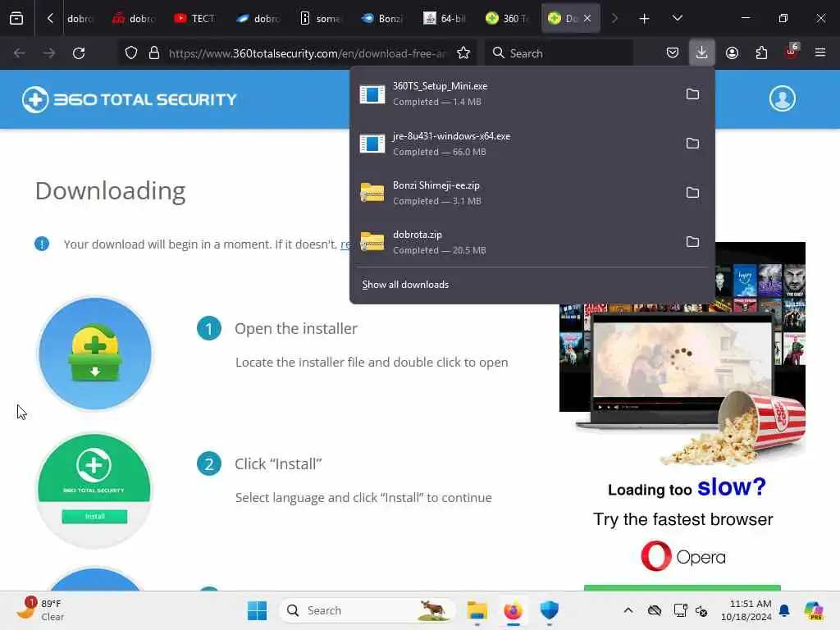View site security via padlock icon
The image size is (840, 630).
click(154, 53)
